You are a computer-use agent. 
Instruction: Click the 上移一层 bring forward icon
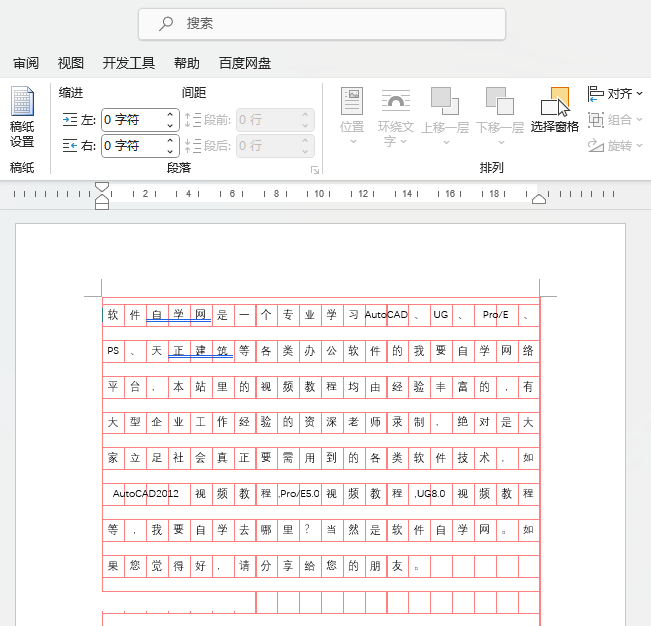tap(445, 101)
